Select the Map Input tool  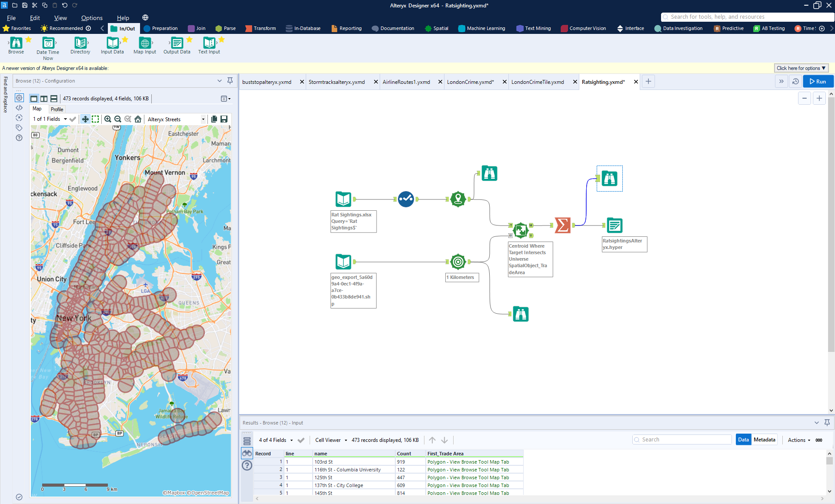coord(145,45)
